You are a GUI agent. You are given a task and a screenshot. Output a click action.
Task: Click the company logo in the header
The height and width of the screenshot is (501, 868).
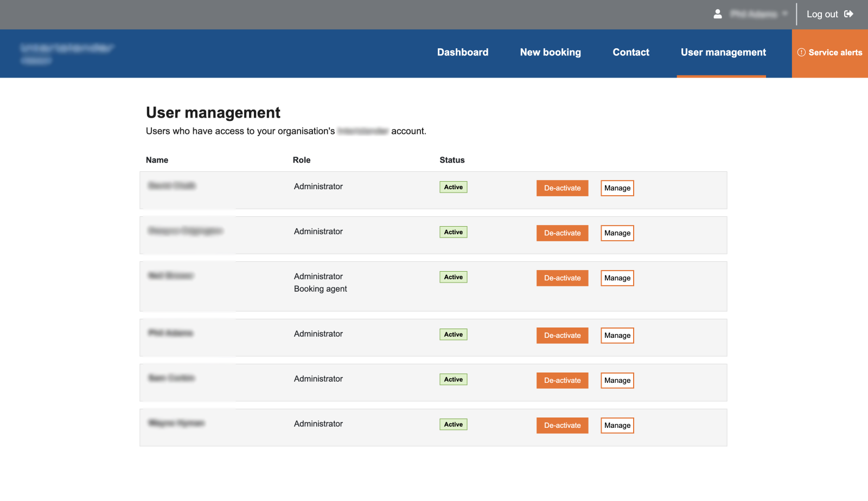click(x=68, y=53)
